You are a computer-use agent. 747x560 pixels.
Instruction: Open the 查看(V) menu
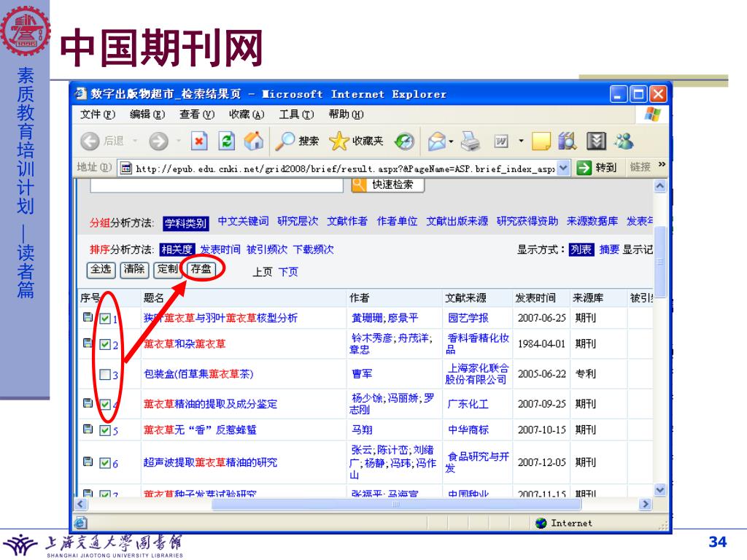coord(197,114)
